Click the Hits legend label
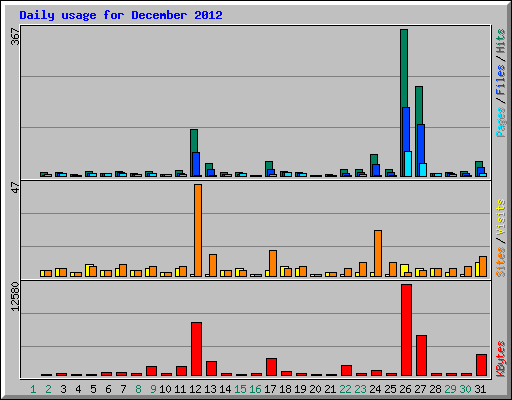 point(500,41)
